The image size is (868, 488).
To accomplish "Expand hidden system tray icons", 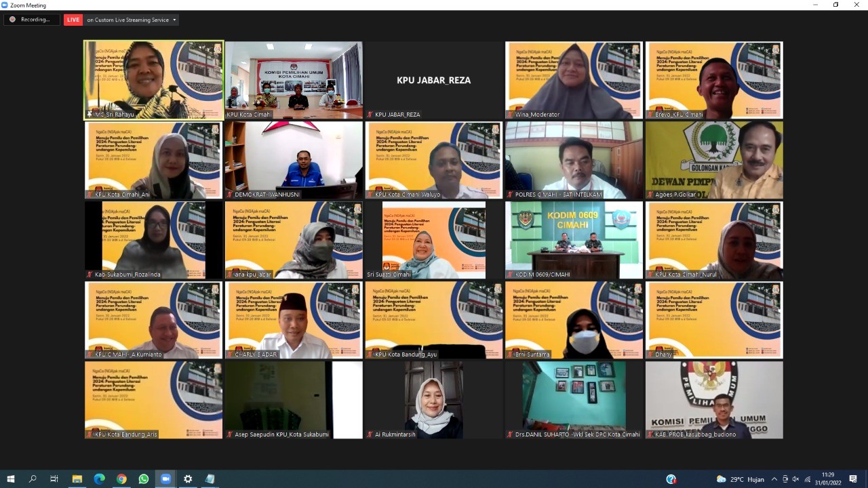I will 774,479.
